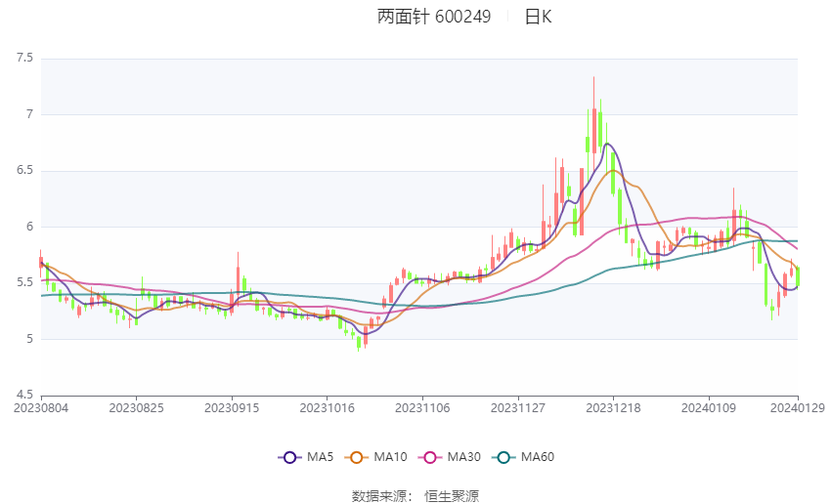The image size is (831, 504).
Task: Click the 7.5 y-axis value
Action: [24, 58]
